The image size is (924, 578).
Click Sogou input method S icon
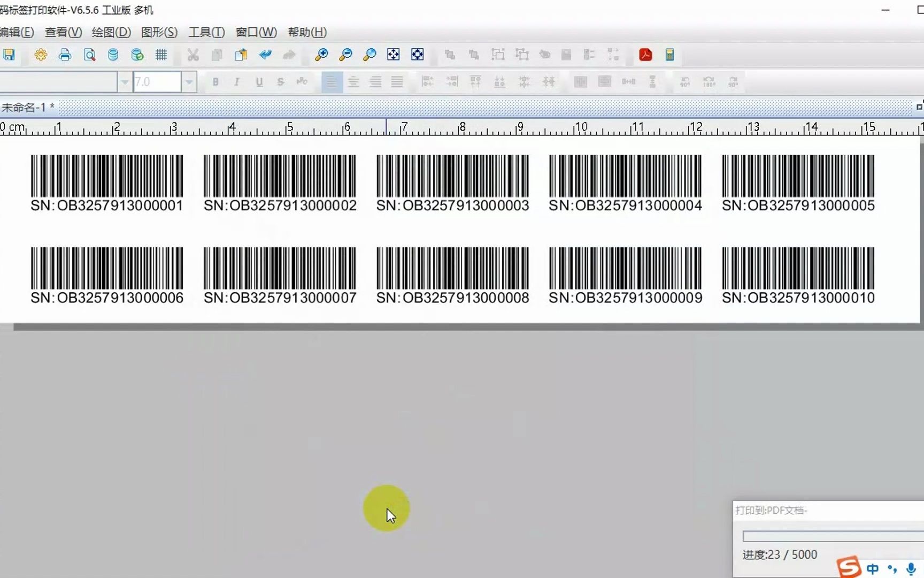(x=849, y=567)
